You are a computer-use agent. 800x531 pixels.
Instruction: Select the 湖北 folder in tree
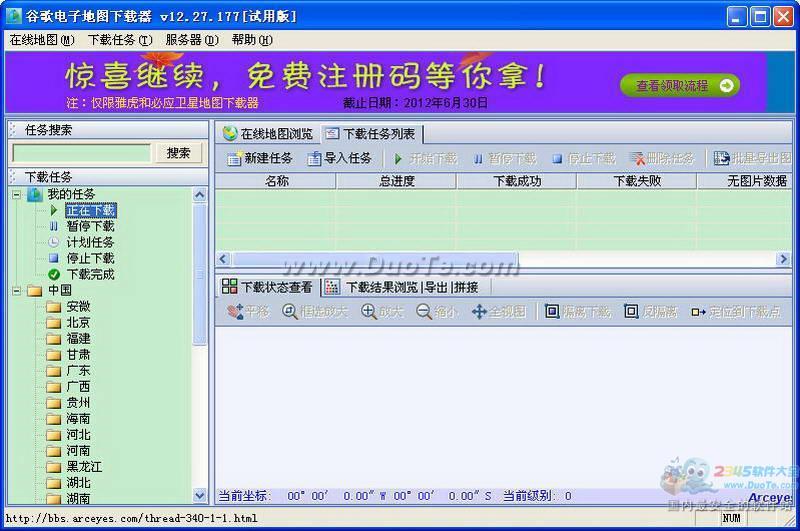[78, 483]
